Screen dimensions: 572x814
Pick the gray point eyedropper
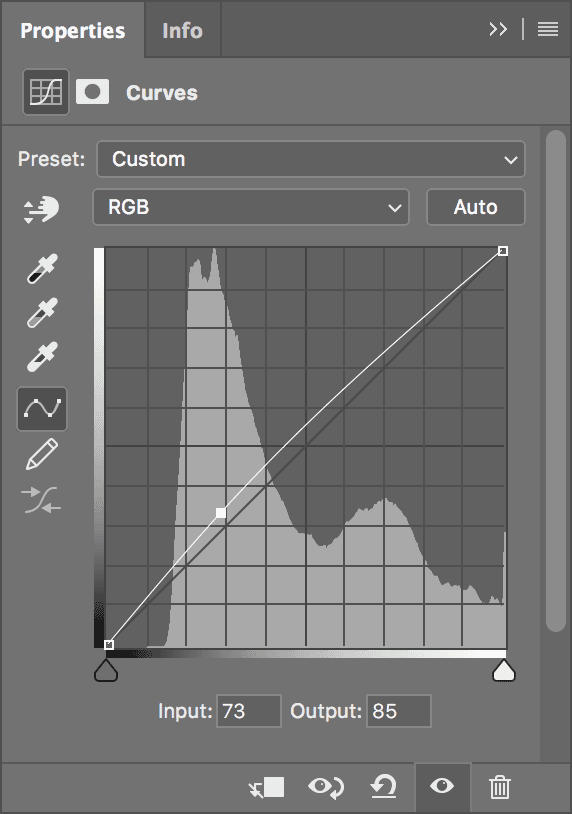tap(42, 313)
